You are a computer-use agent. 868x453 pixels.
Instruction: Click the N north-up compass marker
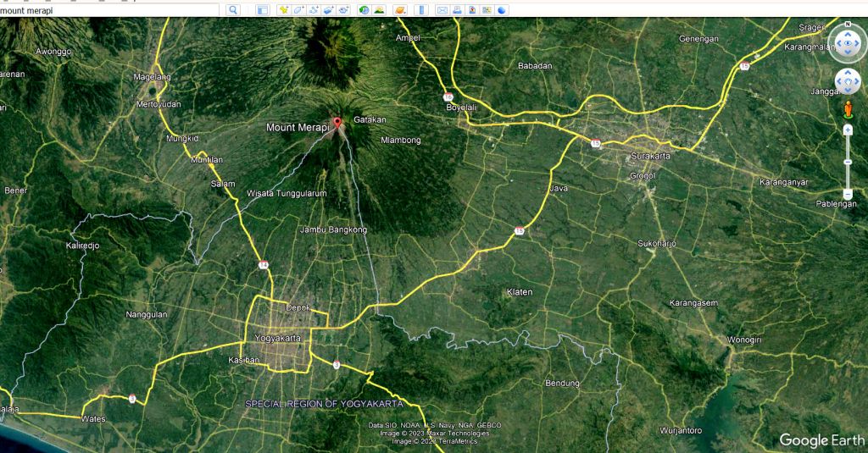(x=848, y=24)
